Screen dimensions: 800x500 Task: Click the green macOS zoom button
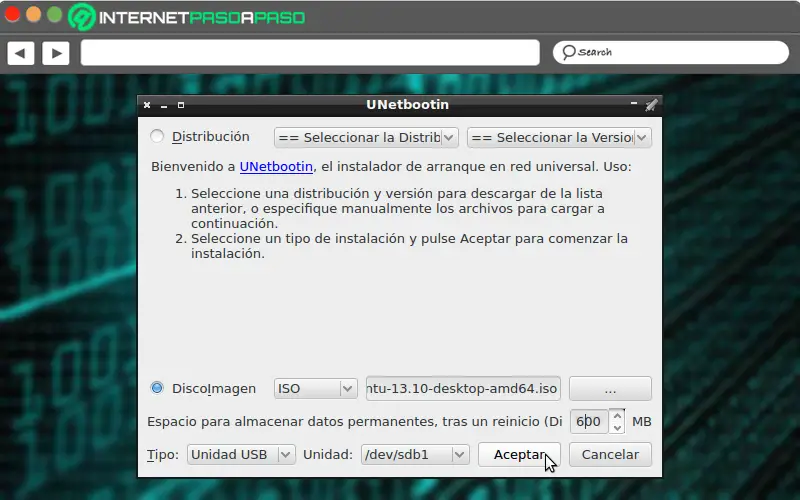click(x=55, y=14)
